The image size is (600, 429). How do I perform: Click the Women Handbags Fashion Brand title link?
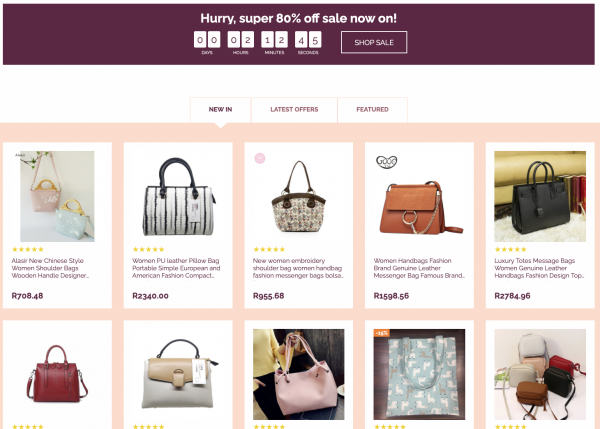tap(419, 268)
